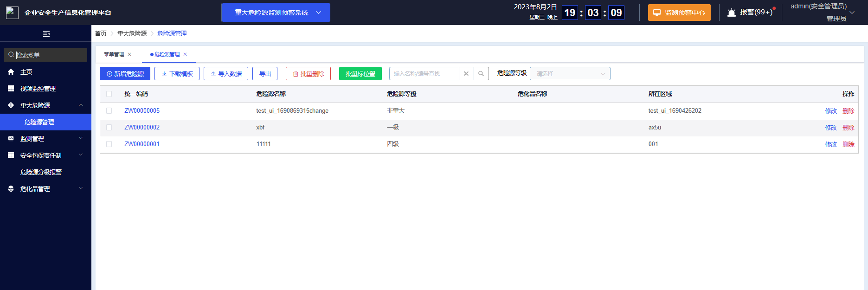Open the 监测预警中心 button

point(679,13)
